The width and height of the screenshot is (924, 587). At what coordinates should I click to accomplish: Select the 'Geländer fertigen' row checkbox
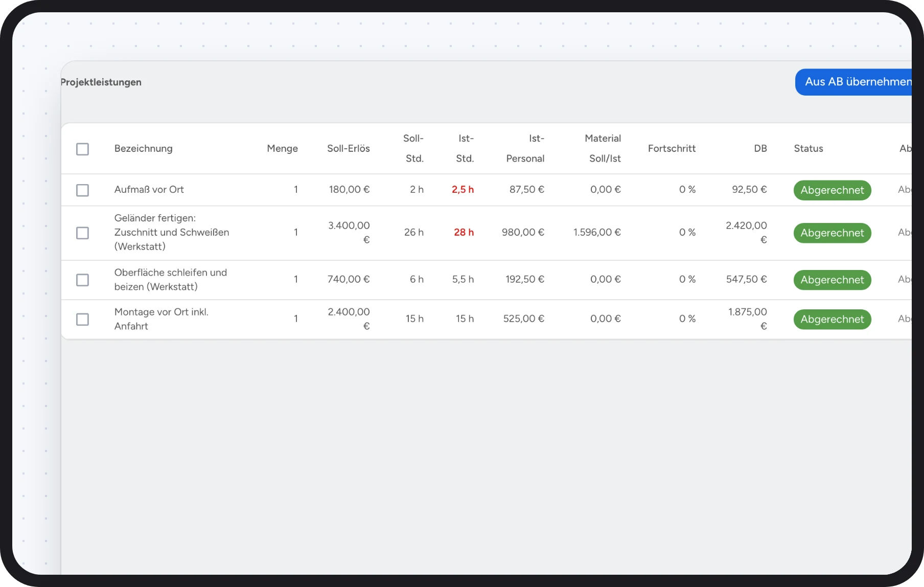pyautogui.click(x=82, y=233)
